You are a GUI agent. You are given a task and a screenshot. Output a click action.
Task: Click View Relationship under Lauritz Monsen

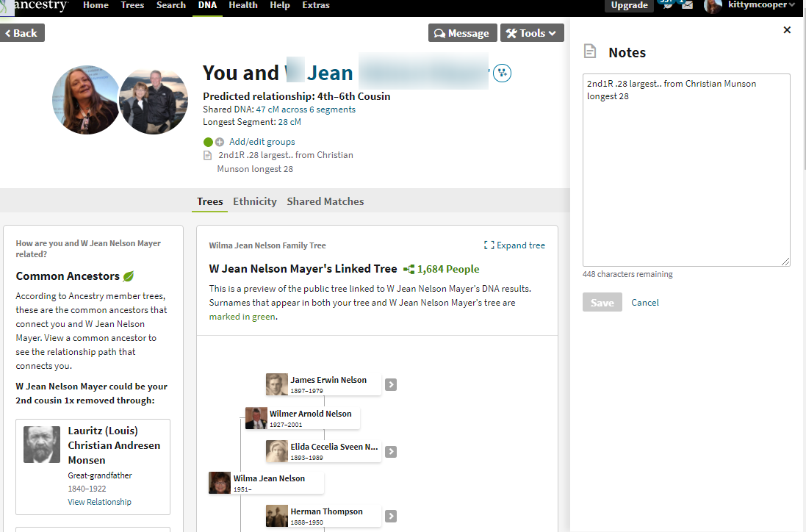coord(99,502)
